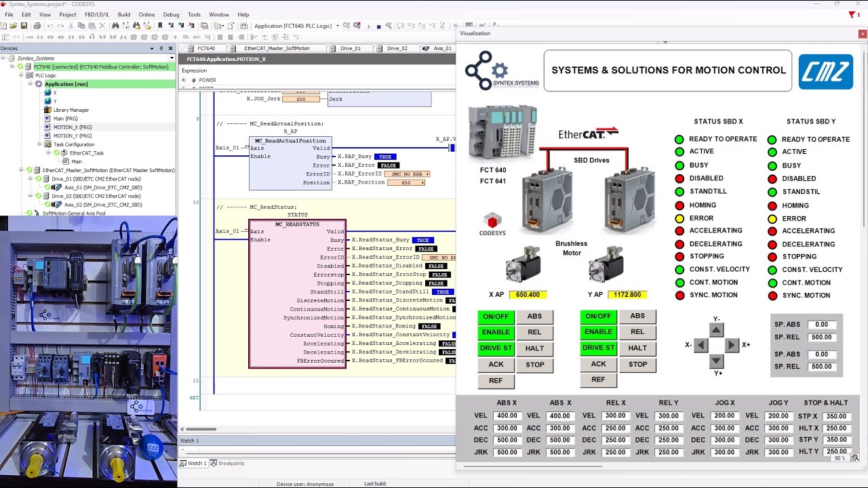Pin the Devices panel with the pushpin icon

click(161, 48)
